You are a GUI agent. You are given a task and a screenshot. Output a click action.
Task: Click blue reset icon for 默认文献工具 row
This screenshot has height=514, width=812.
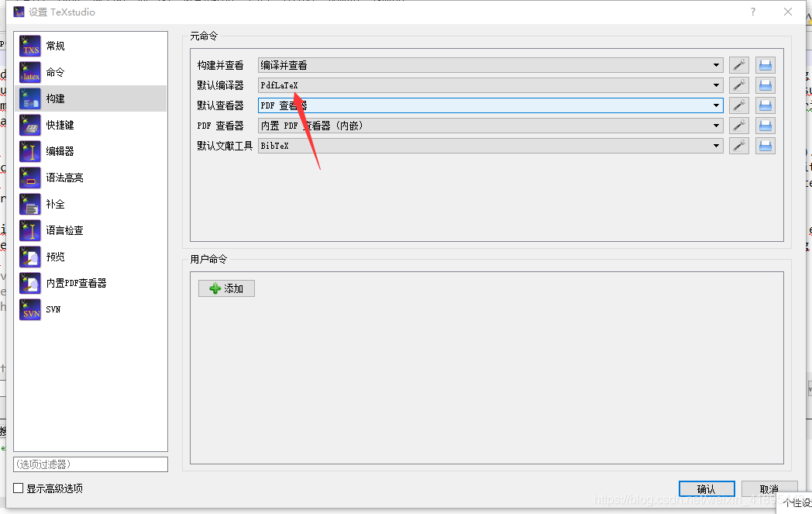(766, 146)
